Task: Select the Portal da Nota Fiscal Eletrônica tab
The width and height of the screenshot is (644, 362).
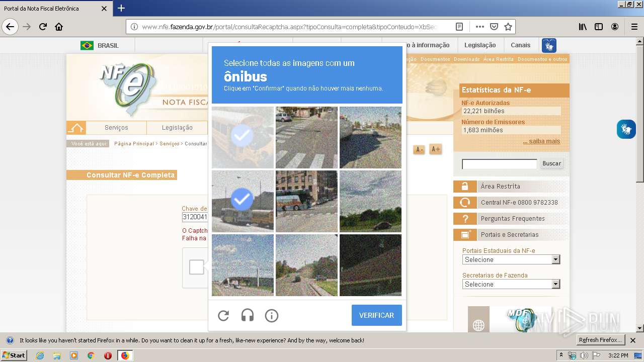Action: [x=55, y=9]
